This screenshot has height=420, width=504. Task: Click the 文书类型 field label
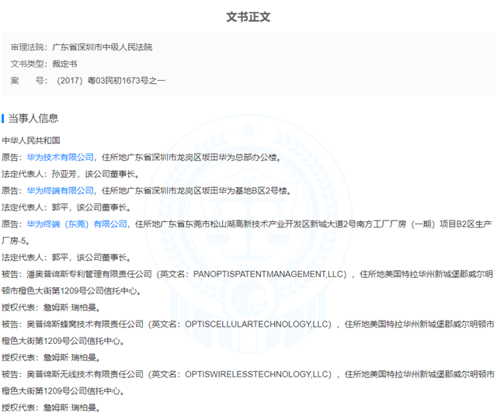click(x=27, y=64)
